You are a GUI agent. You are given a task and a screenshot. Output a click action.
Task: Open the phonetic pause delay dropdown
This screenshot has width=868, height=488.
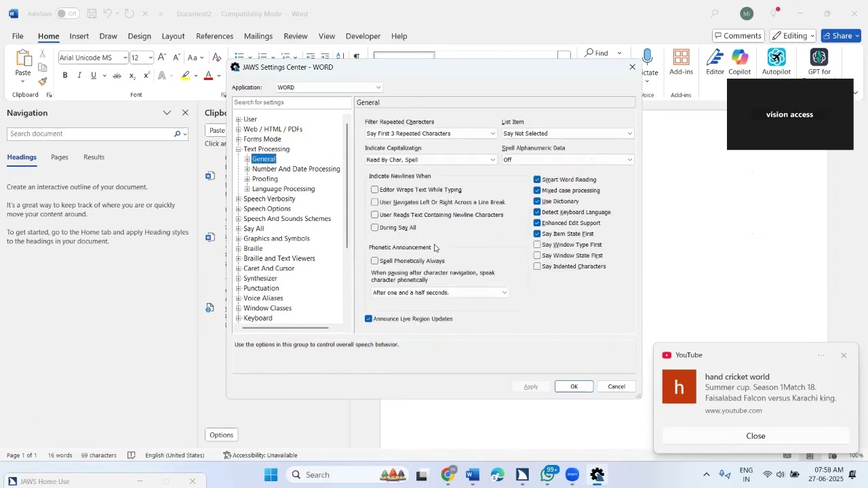(440, 293)
